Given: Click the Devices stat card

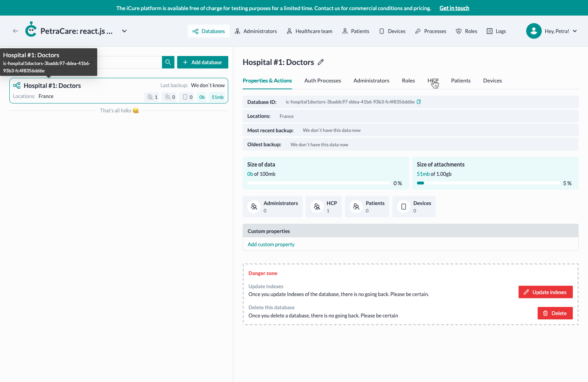Looking at the screenshot, I should pyautogui.click(x=414, y=207).
